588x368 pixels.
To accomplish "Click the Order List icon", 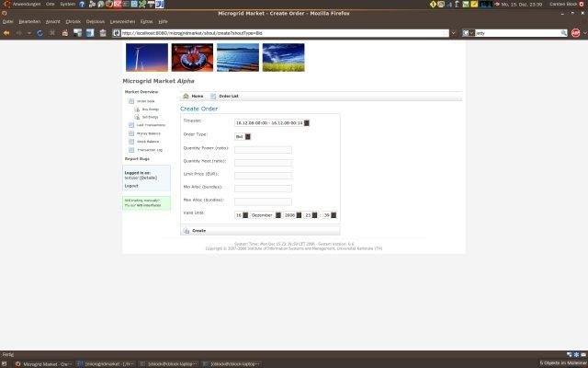I will coord(213,96).
